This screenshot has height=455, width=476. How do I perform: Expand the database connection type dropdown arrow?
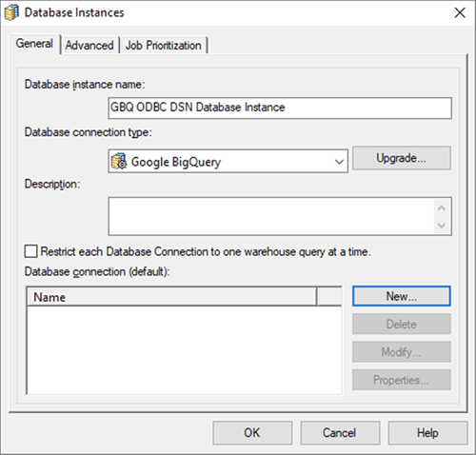(339, 162)
